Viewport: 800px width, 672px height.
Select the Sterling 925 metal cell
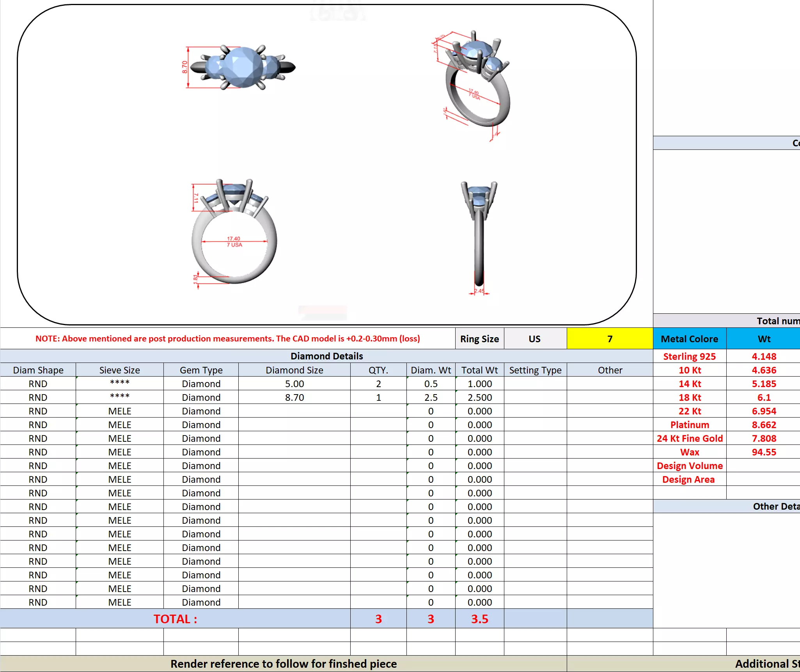pyautogui.click(x=689, y=356)
